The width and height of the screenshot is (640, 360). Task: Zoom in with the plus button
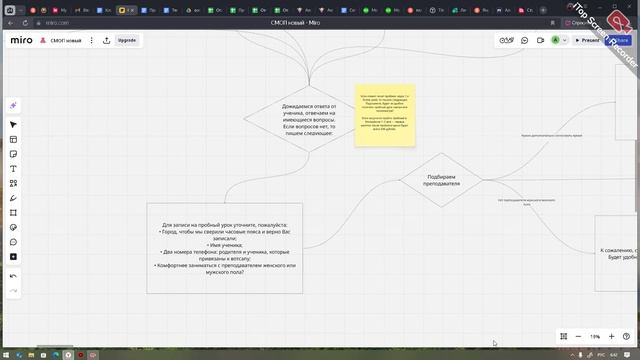(x=611, y=336)
